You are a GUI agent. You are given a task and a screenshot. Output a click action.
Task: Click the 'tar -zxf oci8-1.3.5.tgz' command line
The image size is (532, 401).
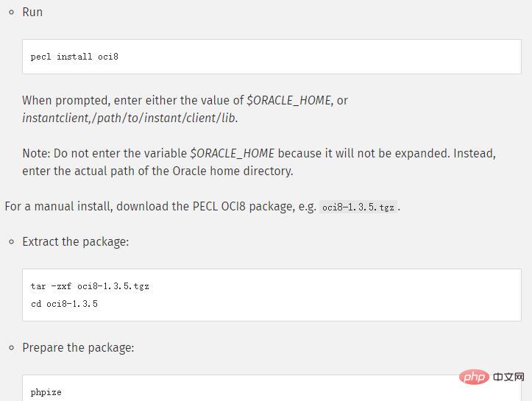(90, 286)
